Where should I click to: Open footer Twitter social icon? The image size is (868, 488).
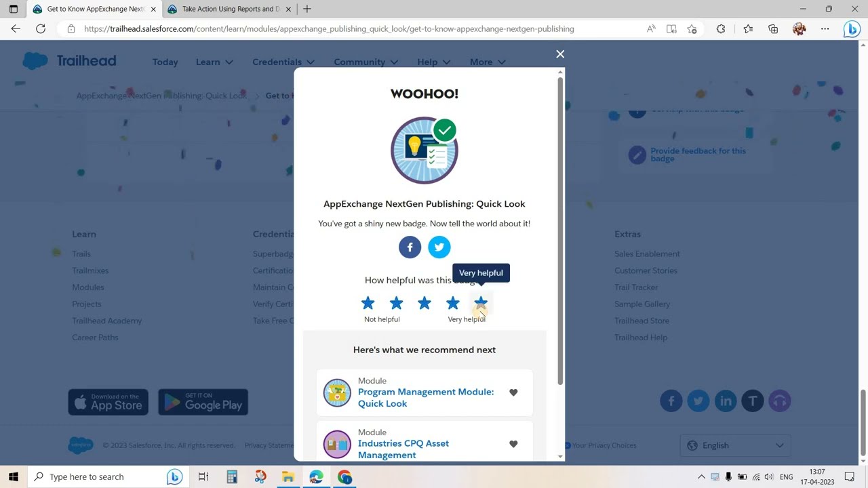(698, 401)
